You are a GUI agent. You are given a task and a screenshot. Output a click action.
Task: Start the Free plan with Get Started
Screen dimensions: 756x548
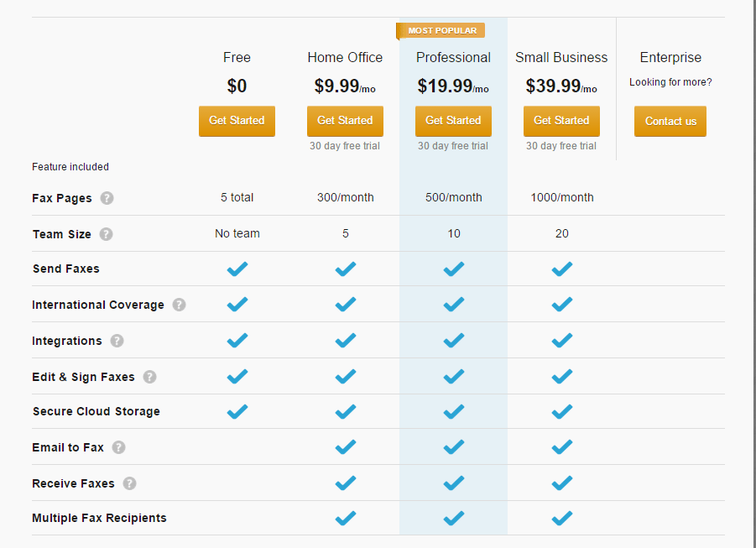(237, 121)
